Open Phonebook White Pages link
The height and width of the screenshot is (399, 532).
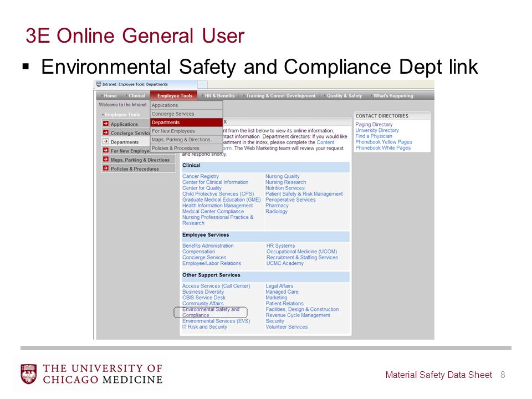pyautogui.click(x=383, y=147)
